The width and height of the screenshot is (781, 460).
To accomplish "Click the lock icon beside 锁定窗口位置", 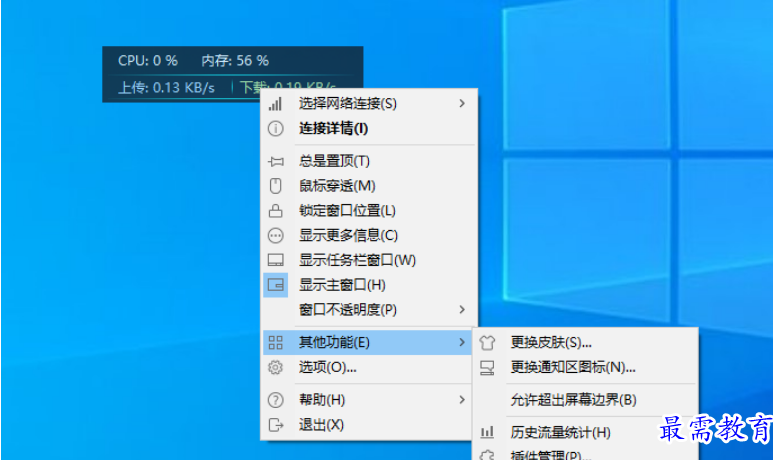I will (x=275, y=211).
